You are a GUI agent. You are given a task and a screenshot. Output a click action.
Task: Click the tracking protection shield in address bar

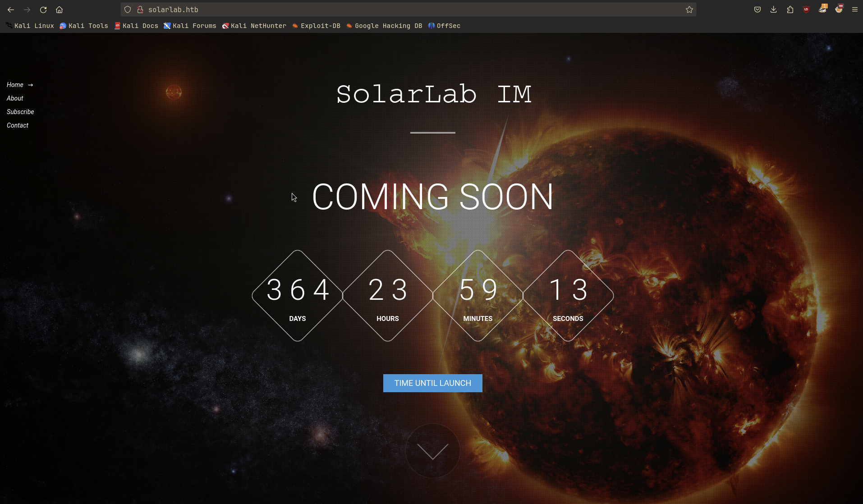128,9
